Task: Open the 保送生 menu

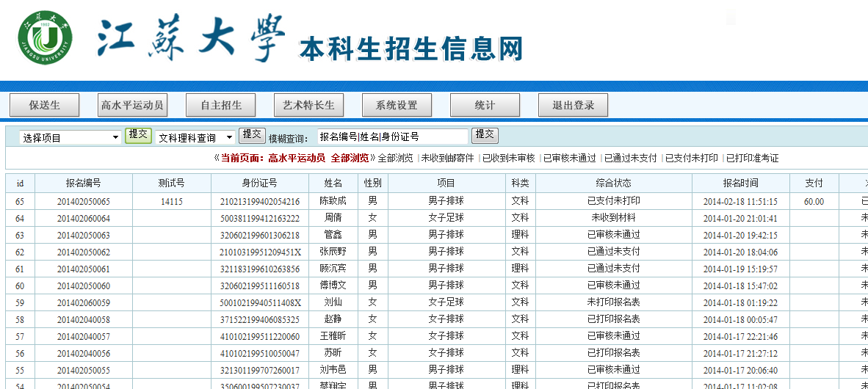Action: click(45, 105)
